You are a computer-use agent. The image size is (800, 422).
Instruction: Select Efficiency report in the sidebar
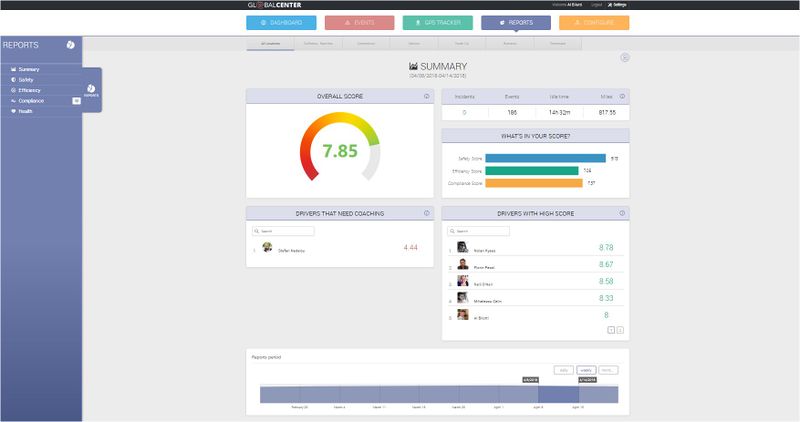tap(29, 90)
